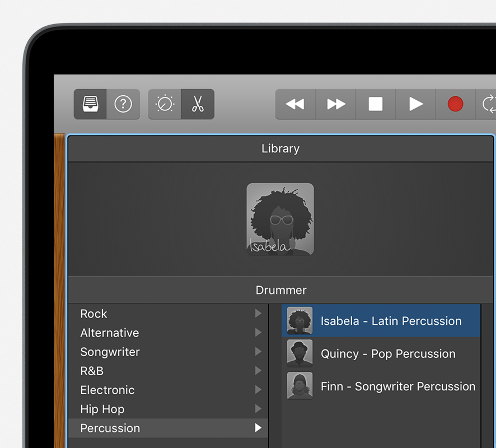
Task: Expand Hip Hop using its disclosure arrow
Action: tap(258, 409)
